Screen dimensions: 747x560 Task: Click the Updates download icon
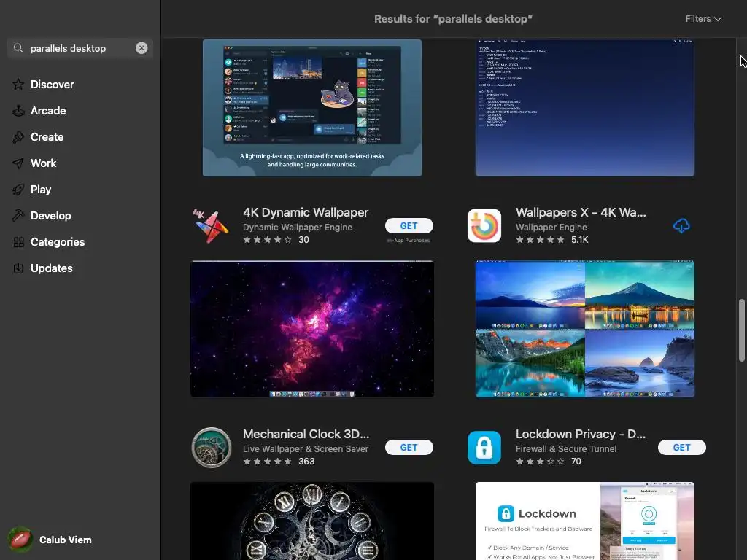coord(18,268)
